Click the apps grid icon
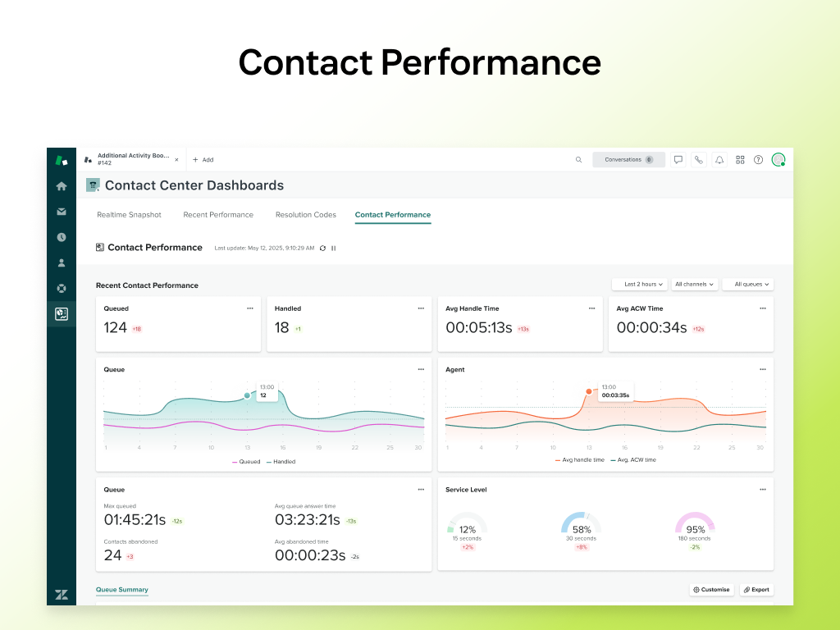The width and height of the screenshot is (840, 630). (x=740, y=160)
